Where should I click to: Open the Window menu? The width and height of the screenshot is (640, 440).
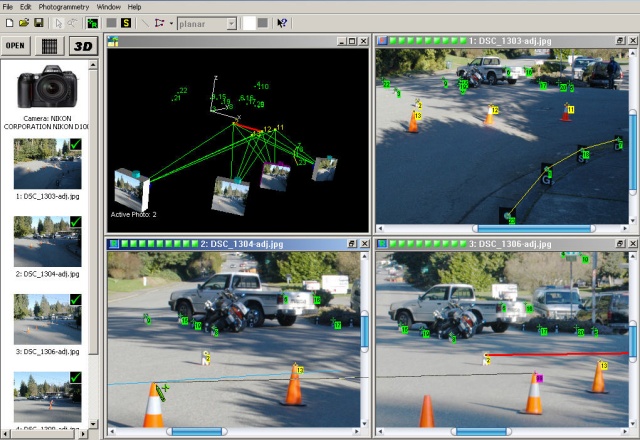coord(109,6)
